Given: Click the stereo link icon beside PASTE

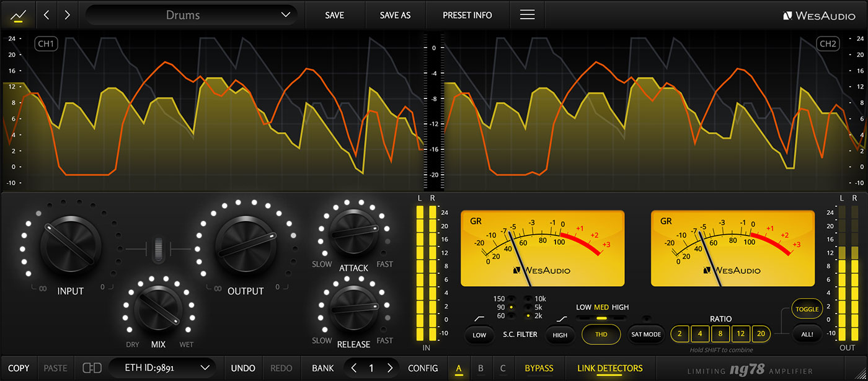Looking at the screenshot, I should (x=92, y=368).
